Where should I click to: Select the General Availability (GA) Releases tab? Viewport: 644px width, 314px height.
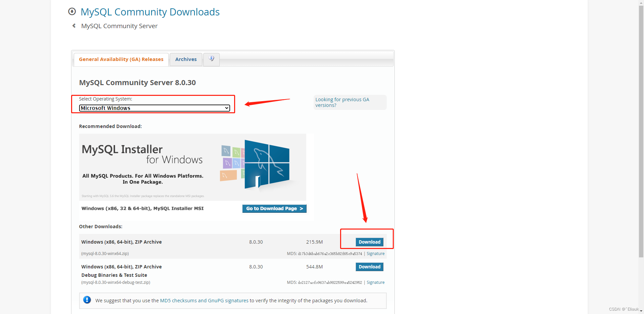(x=121, y=59)
